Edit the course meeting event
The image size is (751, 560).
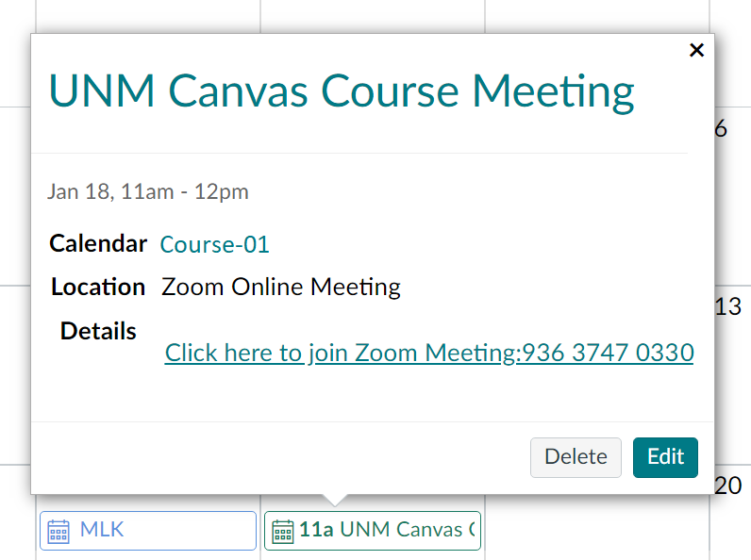pyautogui.click(x=665, y=457)
